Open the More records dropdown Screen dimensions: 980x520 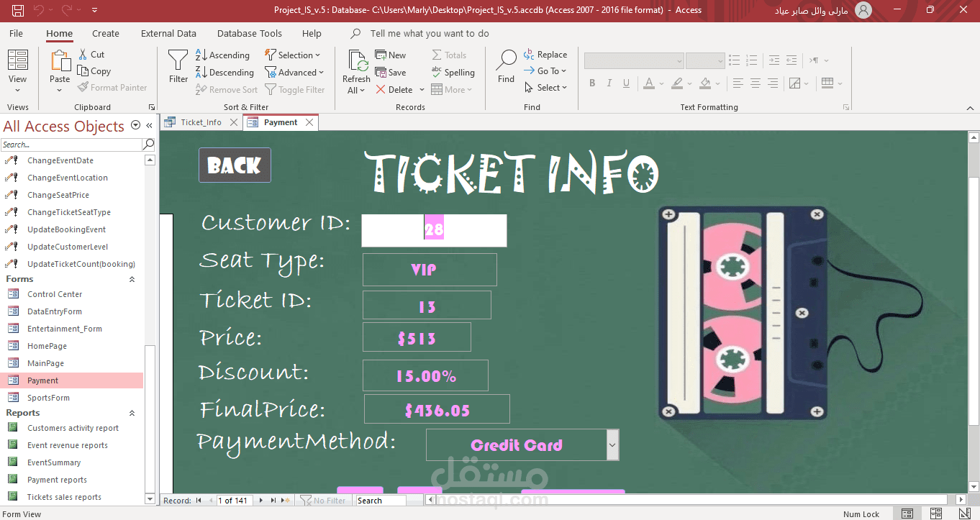click(451, 90)
